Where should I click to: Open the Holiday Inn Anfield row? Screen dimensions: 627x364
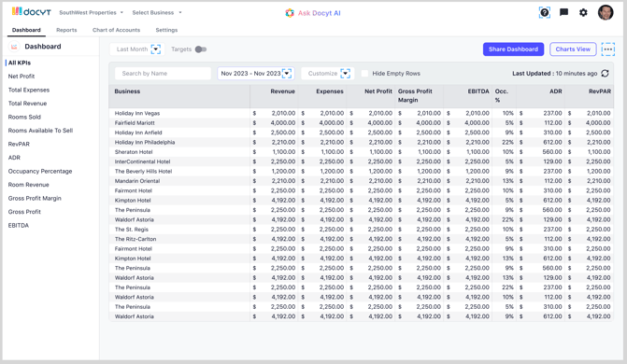click(361, 133)
